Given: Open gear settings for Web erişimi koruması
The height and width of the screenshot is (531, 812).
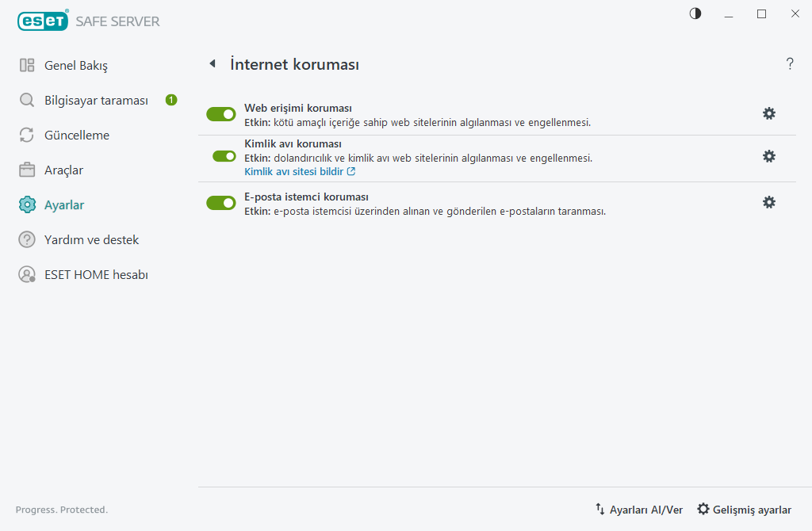Looking at the screenshot, I should pos(768,113).
